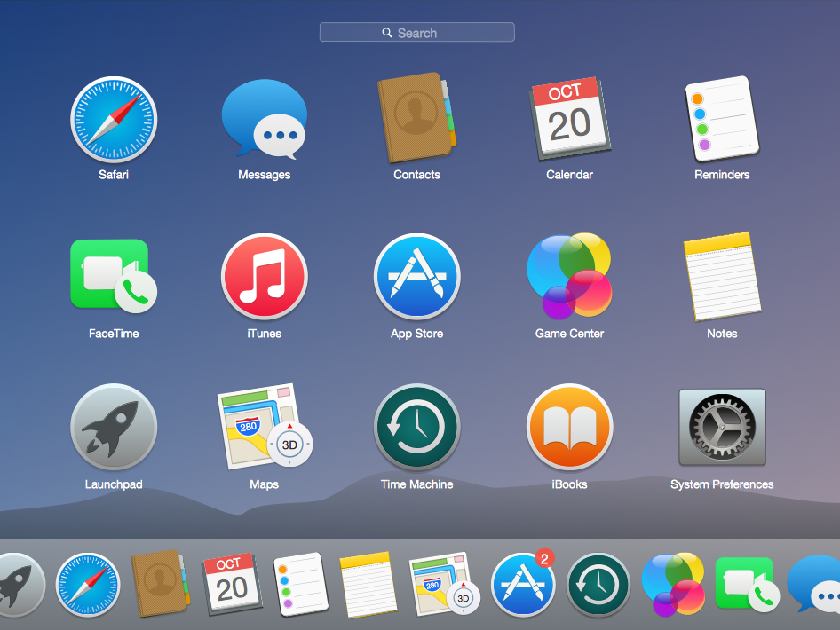Open Maps from the Launchpad grid
840x630 pixels.
click(264, 427)
